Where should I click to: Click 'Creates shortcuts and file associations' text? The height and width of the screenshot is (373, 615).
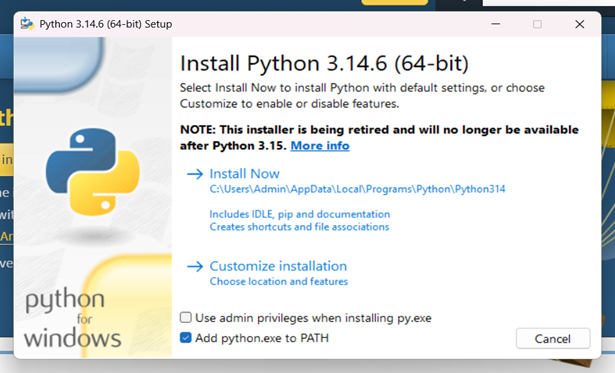point(299,227)
